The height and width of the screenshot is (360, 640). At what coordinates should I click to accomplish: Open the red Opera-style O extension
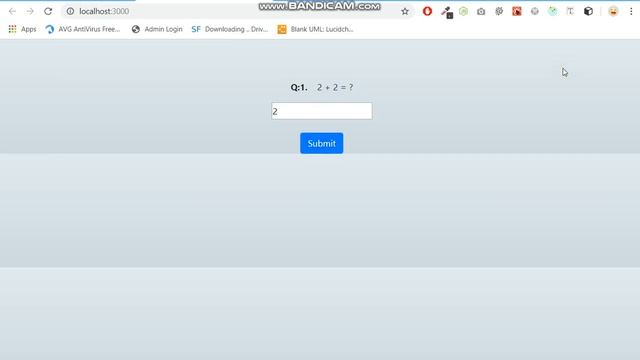pyautogui.click(x=427, y=11)
